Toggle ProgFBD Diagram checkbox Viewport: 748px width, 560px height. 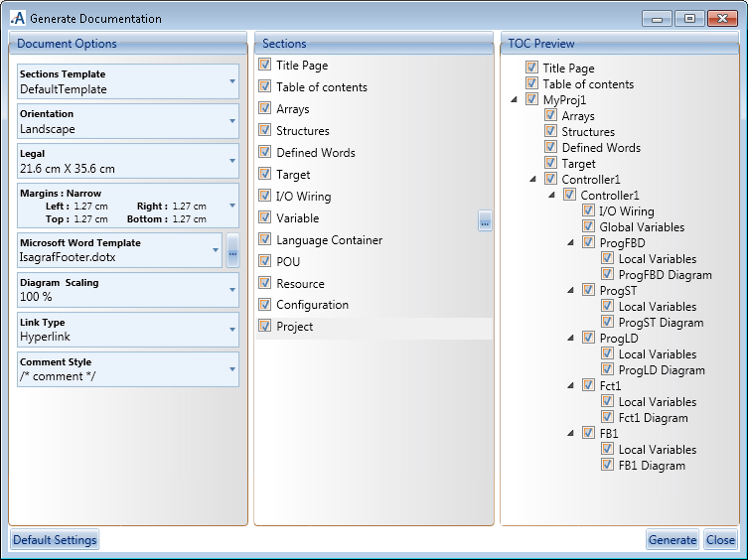point(607,274)
